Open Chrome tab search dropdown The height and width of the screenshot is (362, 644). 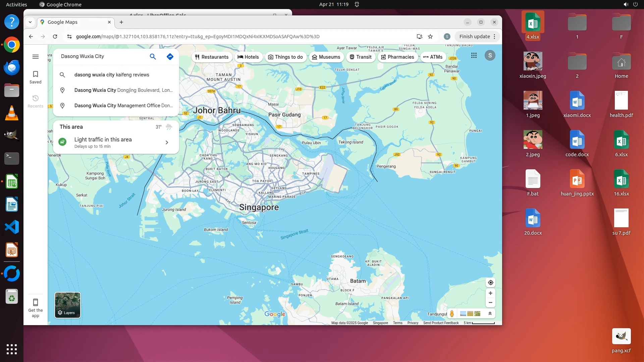click(x=30, y=22)
